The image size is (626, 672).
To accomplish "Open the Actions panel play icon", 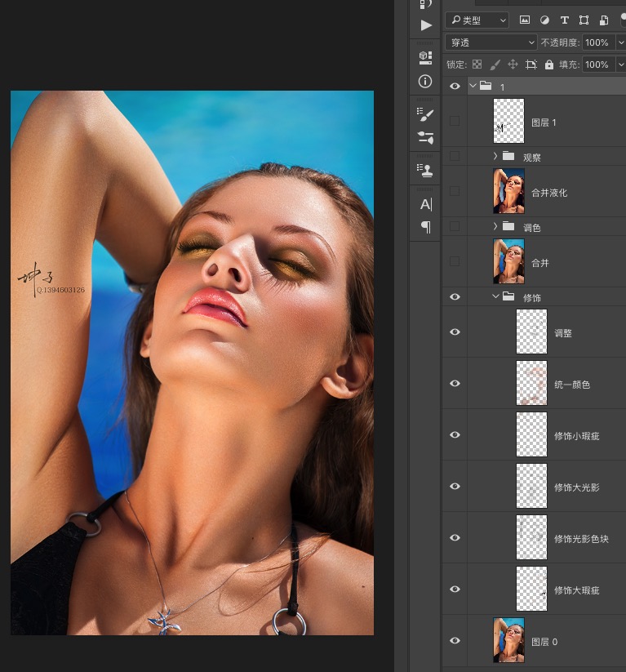I will pyautogui.click(x=425, y=25).
